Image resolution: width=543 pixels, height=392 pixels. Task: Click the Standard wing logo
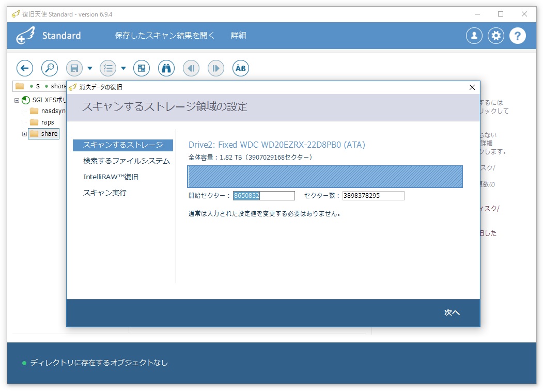point(26,36)
